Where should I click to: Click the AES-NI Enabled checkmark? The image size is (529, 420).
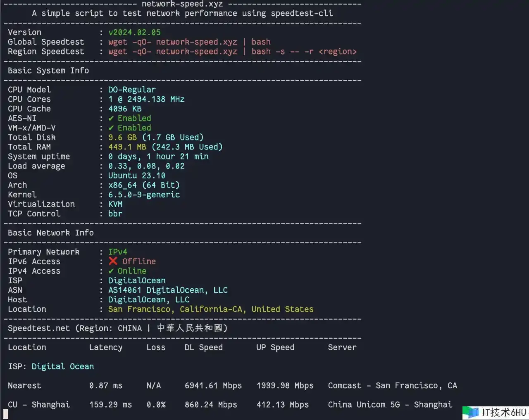pyautogui.click(x=111, y=119)
